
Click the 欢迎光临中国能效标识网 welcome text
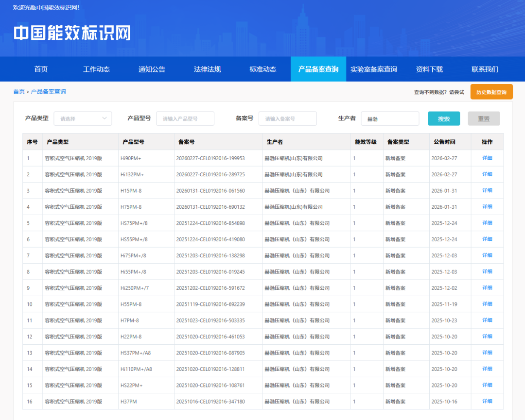(46, 8)
